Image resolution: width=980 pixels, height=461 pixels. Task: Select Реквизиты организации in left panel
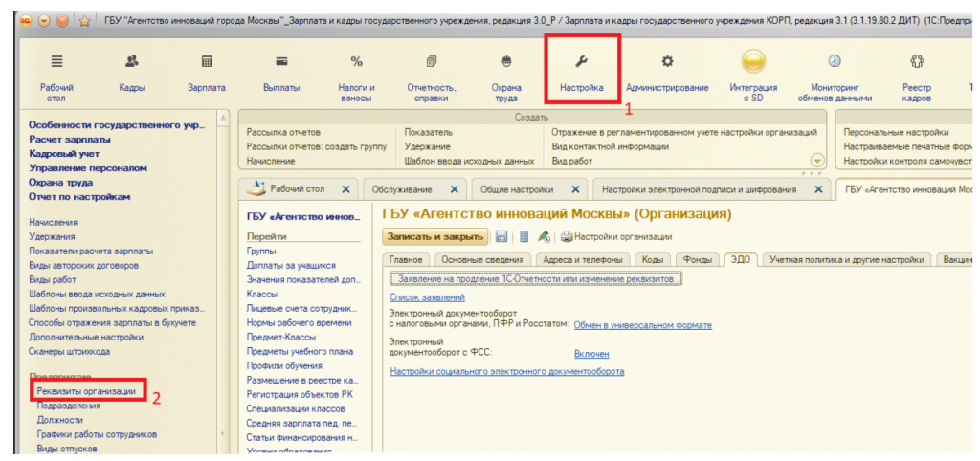tap(86, 391)
